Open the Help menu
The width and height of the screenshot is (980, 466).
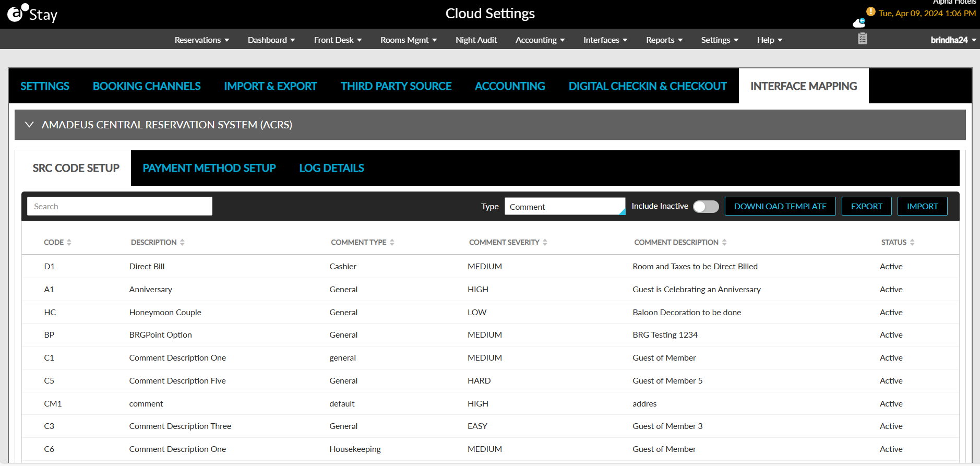pyautogui.click(x=770, y=40)
